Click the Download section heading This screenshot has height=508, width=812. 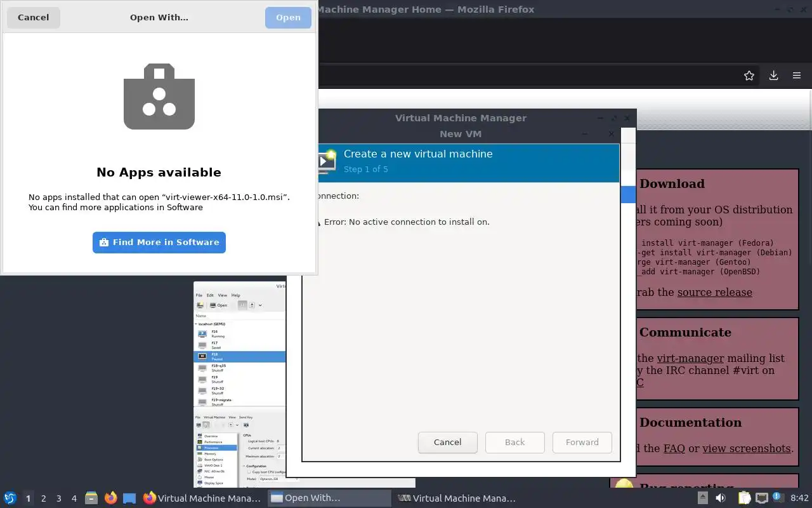click(x=672, y=184)
